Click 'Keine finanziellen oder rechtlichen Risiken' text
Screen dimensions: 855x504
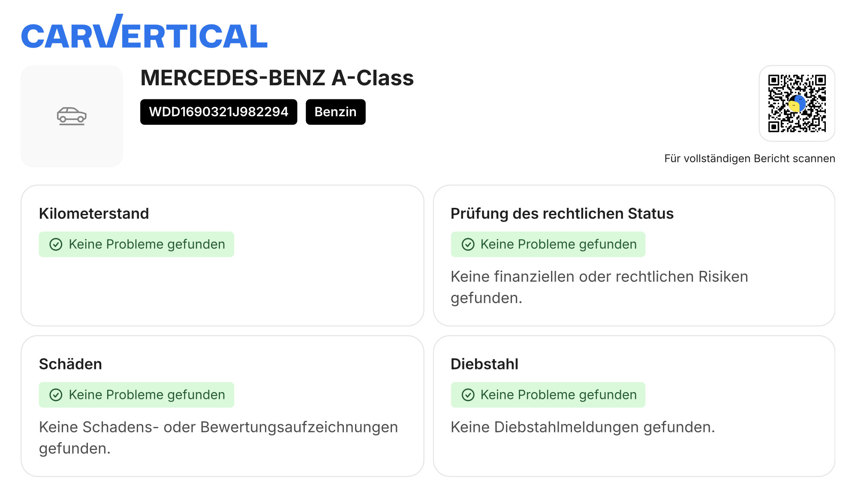pos(599,277)
